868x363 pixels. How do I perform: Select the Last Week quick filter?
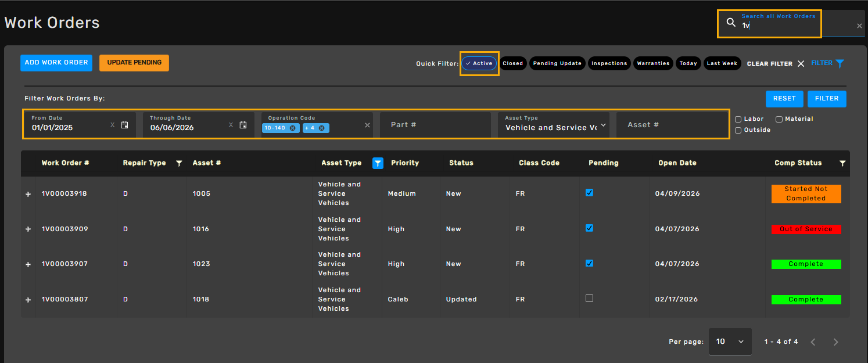tap(722, 63)
